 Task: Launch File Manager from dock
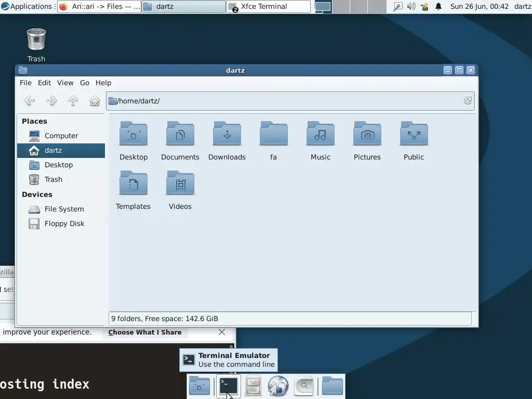pyautogui.click(x=253, y=386)
